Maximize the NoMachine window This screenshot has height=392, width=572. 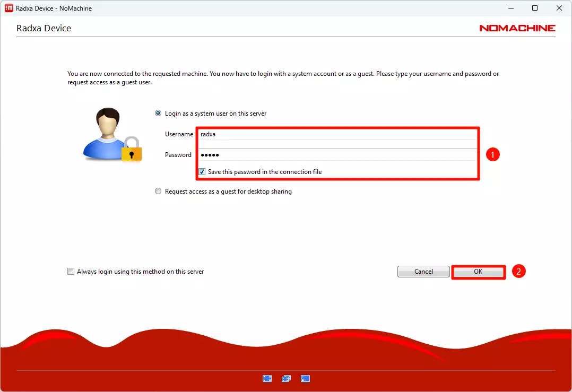[535, 8]
